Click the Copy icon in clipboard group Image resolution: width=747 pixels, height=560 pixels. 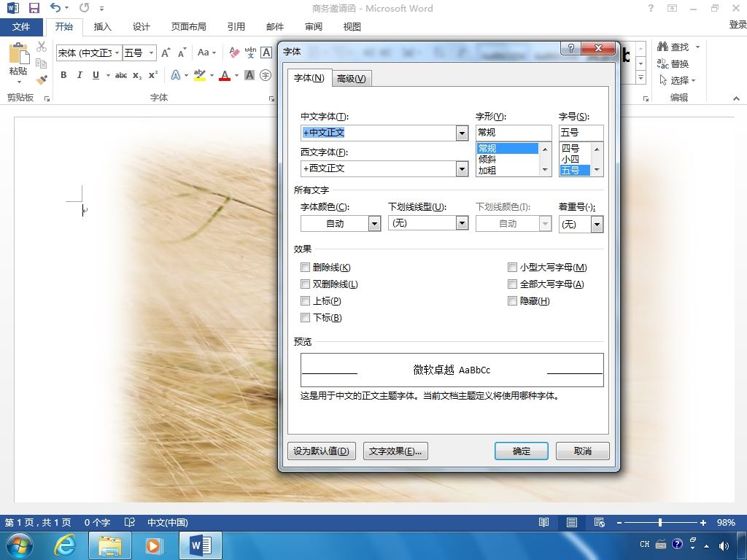point(42,63)
